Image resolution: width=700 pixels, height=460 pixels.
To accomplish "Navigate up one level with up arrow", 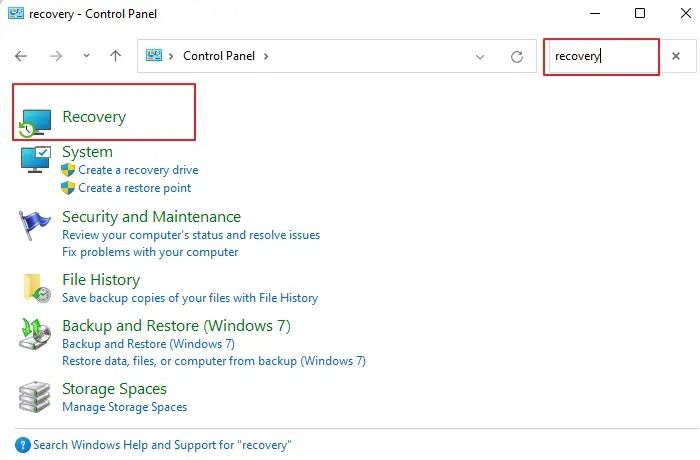I will click(x=115, y=57).
